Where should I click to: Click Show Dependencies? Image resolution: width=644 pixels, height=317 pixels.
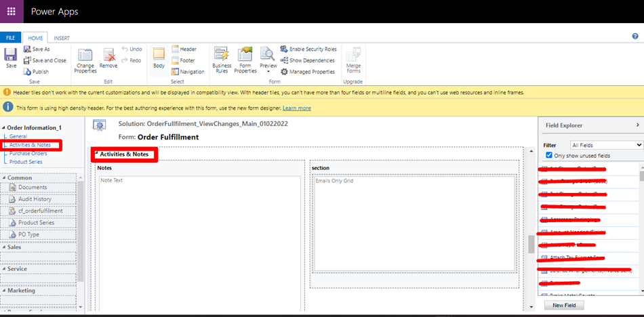pyautogui.click(x=307, y=60)
